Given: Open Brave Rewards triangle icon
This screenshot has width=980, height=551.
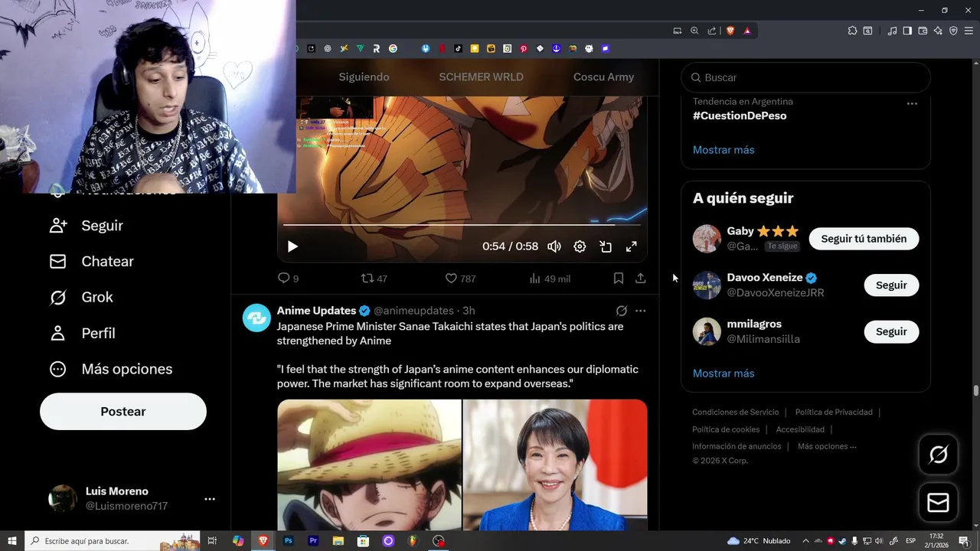Looking at the screenshot, I should pyautogui.click(x=747, y=31).
